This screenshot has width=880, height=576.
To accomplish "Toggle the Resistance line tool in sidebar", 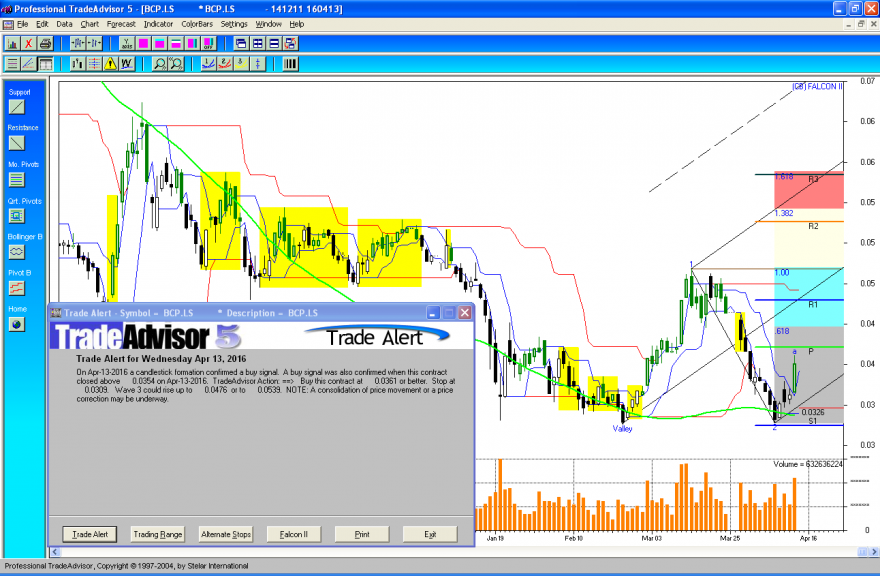I will (x=17, y=143).
